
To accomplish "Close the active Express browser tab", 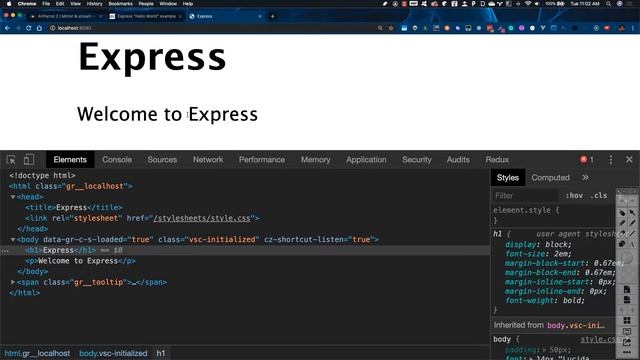I will coord(260,16).
